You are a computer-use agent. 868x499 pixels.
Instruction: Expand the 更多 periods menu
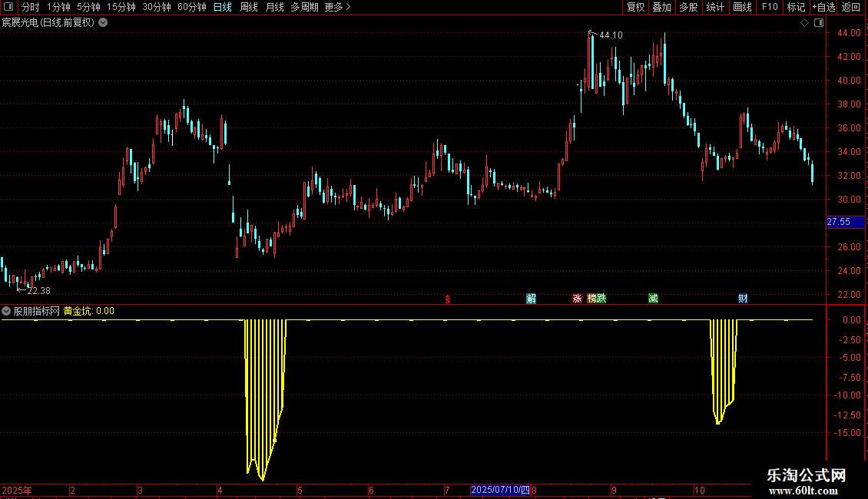coord(337,7)
